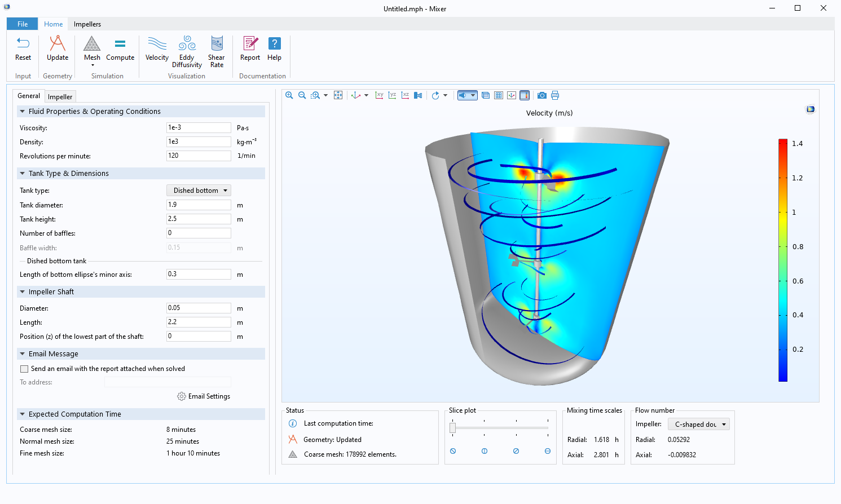Collapse the Fluid Properties & Operating Conditions section
Image resolution: width=841 pixels, height=504 pixels.
[23, 112]
